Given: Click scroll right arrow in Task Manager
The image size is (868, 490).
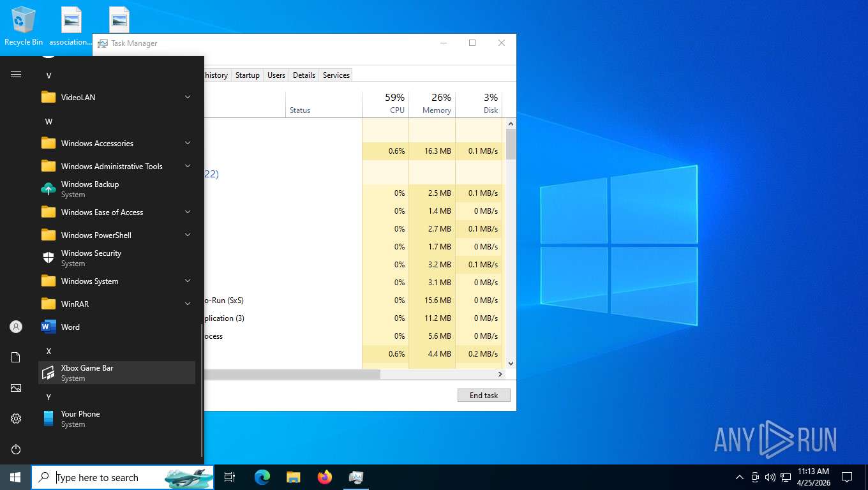Looking at the screenshot, I should click(x=501, y=375).
